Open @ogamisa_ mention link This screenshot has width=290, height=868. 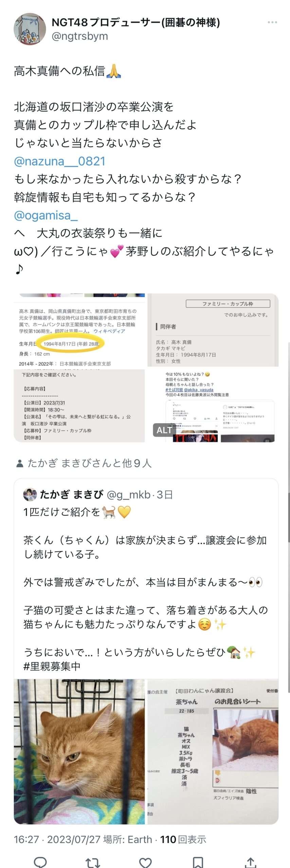(x=46, y=215)
